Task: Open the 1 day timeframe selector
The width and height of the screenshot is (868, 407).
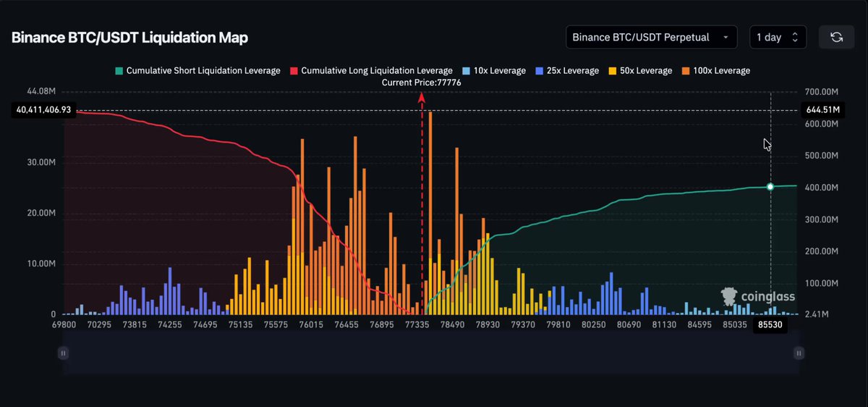Action: 778,37
